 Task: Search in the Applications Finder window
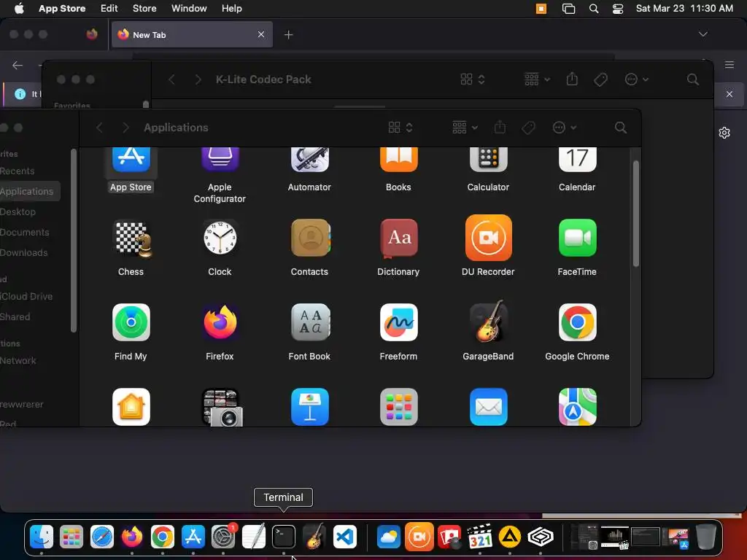coord(620,128)
